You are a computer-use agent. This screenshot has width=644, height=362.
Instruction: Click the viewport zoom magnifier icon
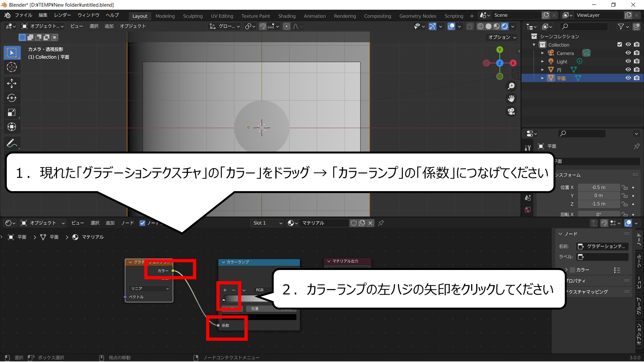point(511,86)
